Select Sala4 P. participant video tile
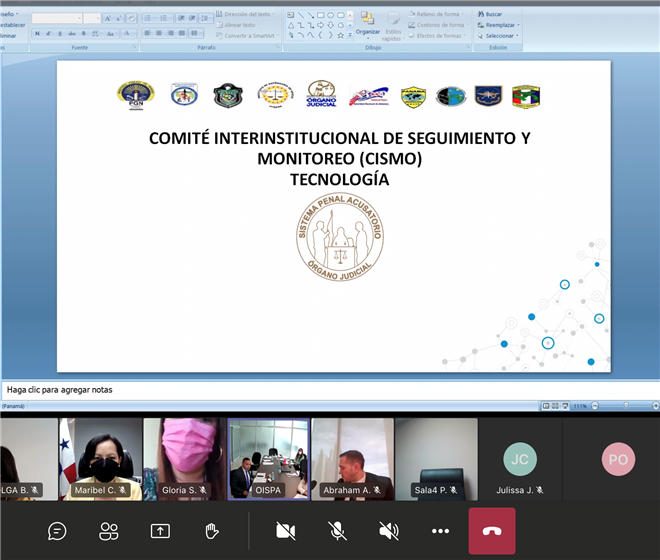 (436, 459)
